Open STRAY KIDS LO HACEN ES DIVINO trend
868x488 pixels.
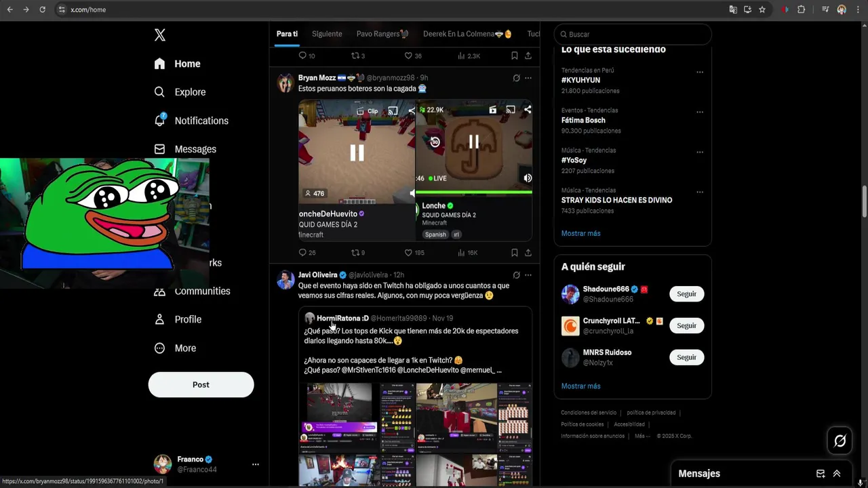tap(616, 200)
